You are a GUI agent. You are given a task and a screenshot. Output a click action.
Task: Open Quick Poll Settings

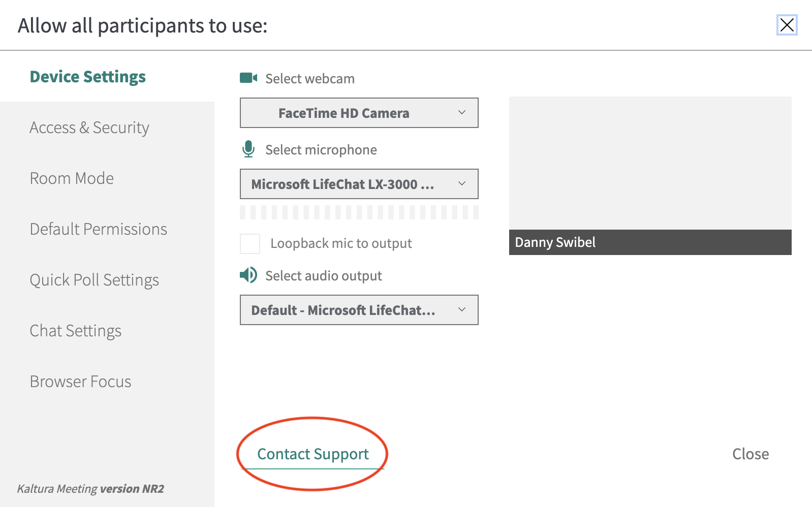point(94,280)
